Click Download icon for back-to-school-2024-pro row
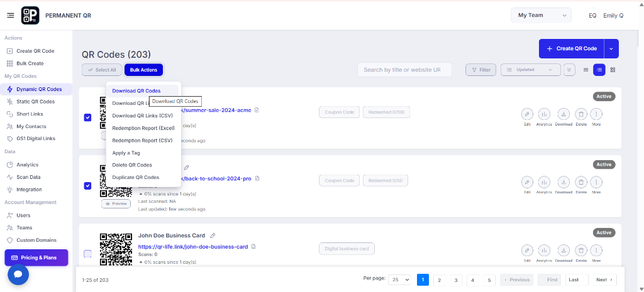 coord(563,182)
